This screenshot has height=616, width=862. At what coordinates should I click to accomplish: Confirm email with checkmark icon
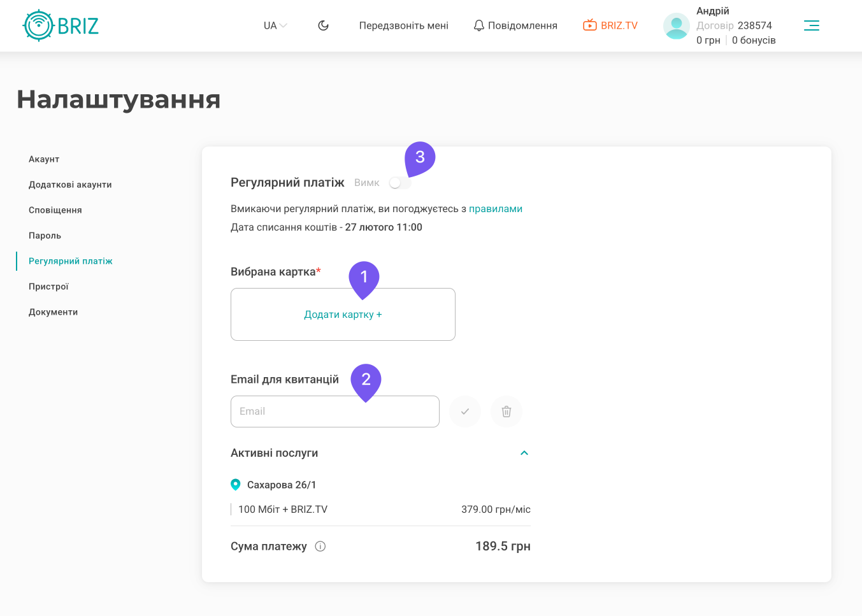point(465,412)
